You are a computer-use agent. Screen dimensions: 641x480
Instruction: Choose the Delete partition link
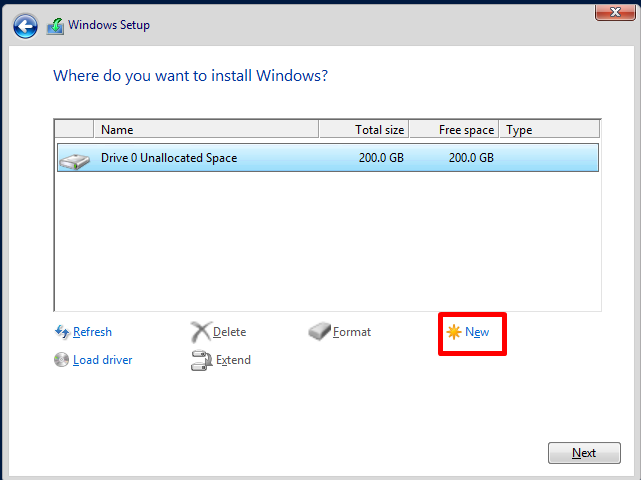[x=229, y=332]
